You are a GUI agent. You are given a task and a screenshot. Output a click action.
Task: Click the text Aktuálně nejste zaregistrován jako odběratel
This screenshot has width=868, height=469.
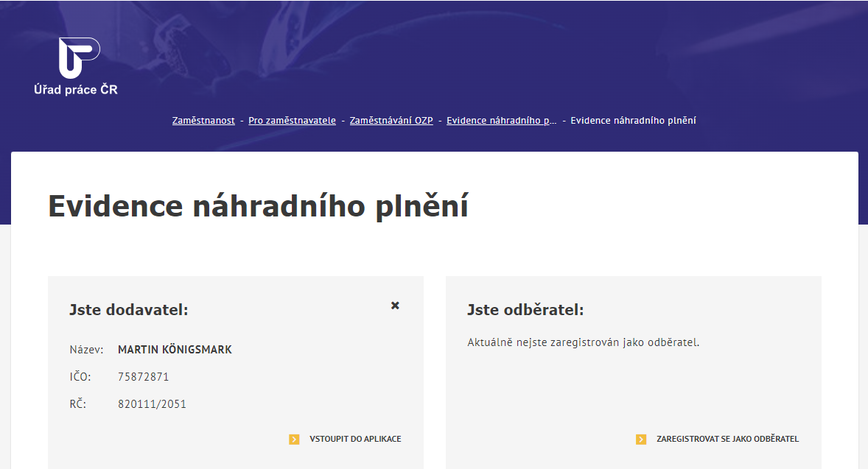(584, 342)
